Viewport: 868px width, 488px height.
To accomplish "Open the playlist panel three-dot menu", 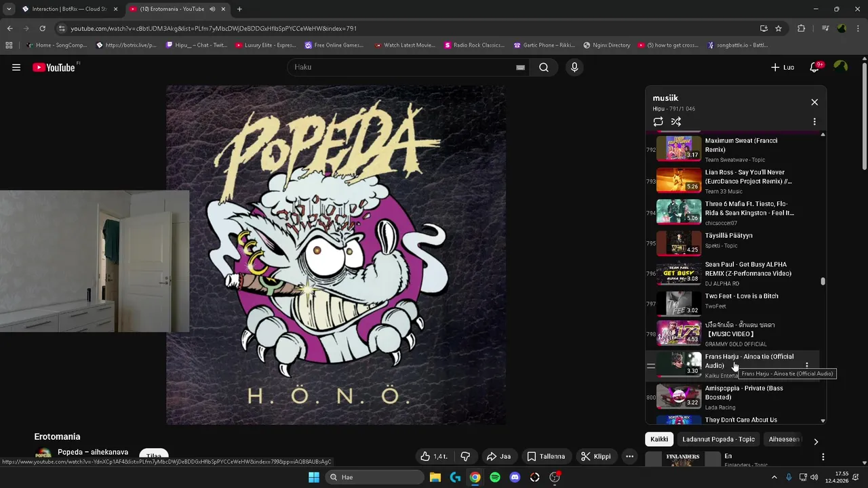I will point(814,122).
